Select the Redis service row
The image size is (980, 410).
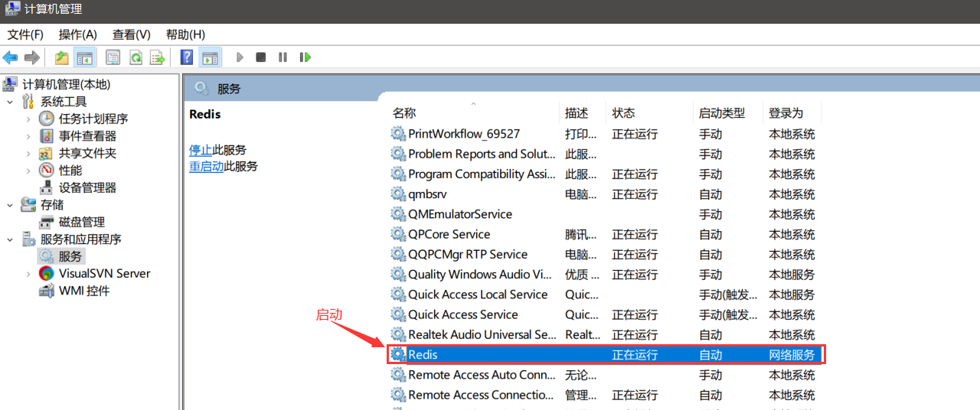[x=605, y=355]
